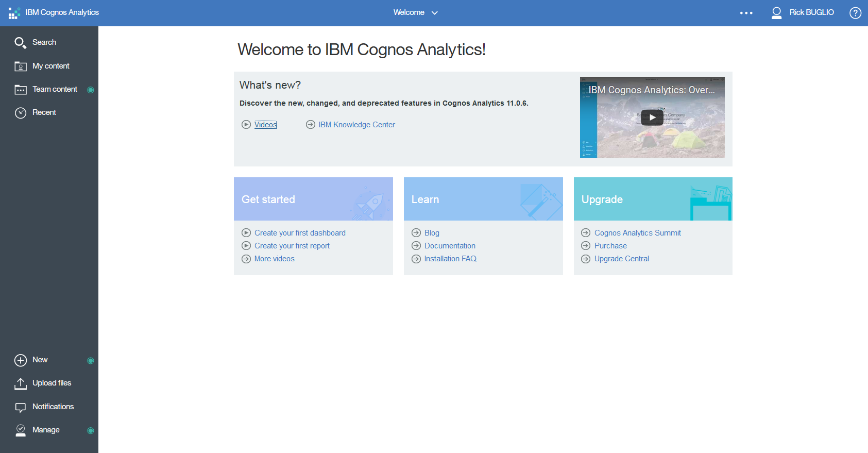Image resolution: width=868 pixels, height=453 pixels.
Task: Click play icon beside Create your first report
Action: click(246, 246)
